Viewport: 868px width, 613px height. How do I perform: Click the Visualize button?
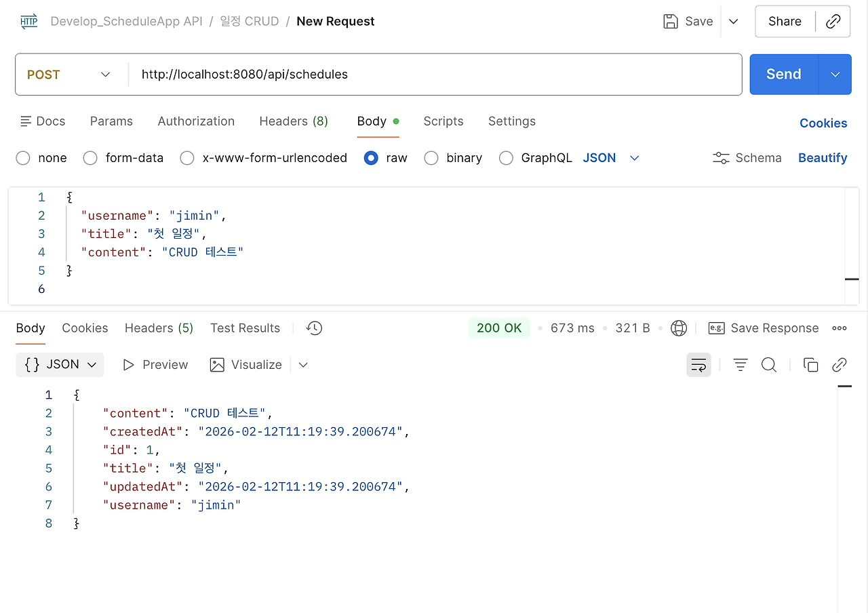coord(246,365)
